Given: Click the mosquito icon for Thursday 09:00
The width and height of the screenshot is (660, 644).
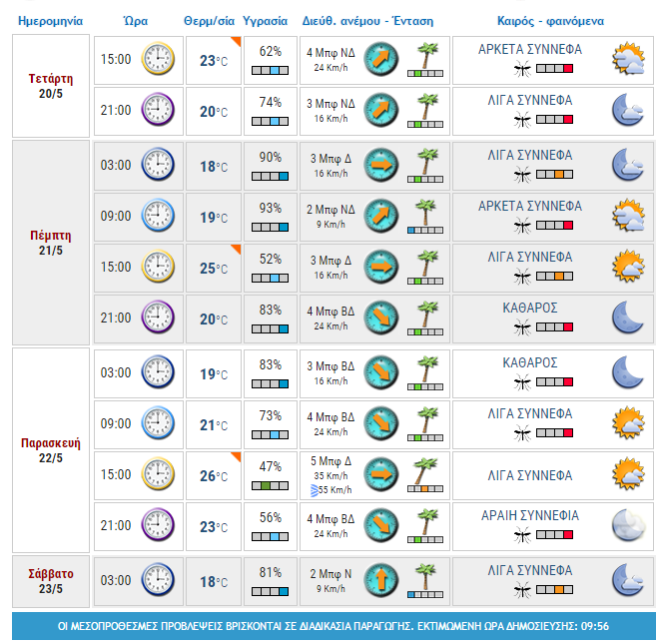Looking at the screenshot, I should pyautogui.click(x=522, y=226).
